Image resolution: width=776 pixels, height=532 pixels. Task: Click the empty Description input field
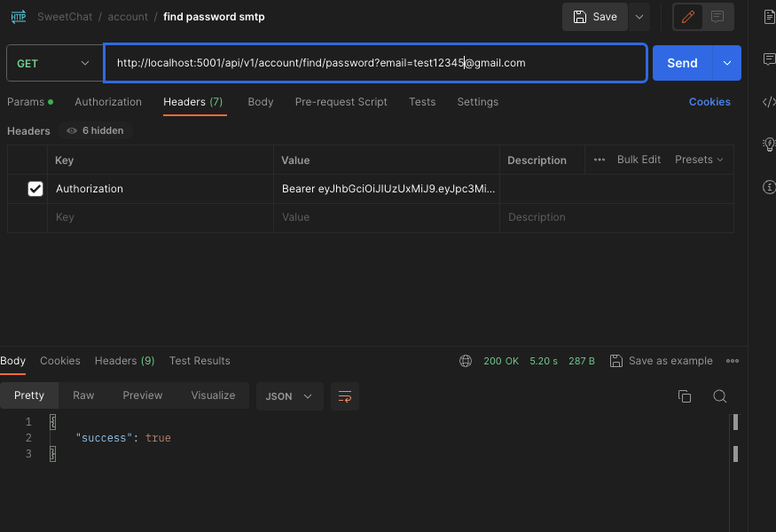pos(616,217)
